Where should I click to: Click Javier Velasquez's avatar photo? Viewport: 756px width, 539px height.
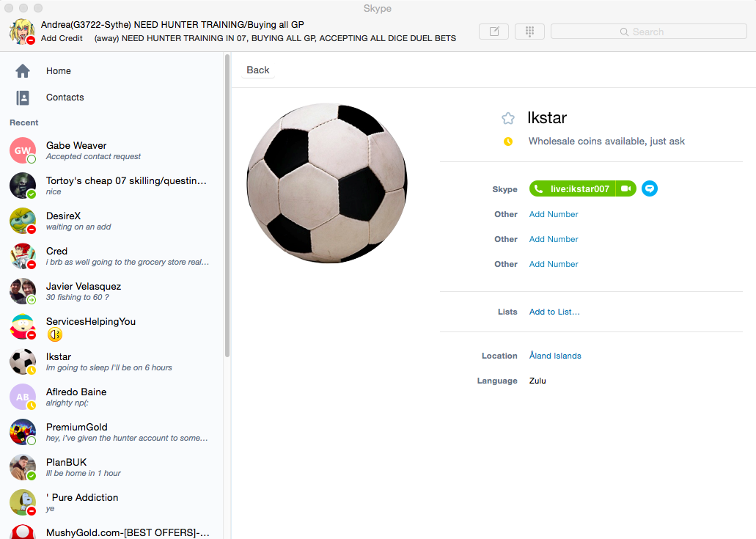point(23,291)
